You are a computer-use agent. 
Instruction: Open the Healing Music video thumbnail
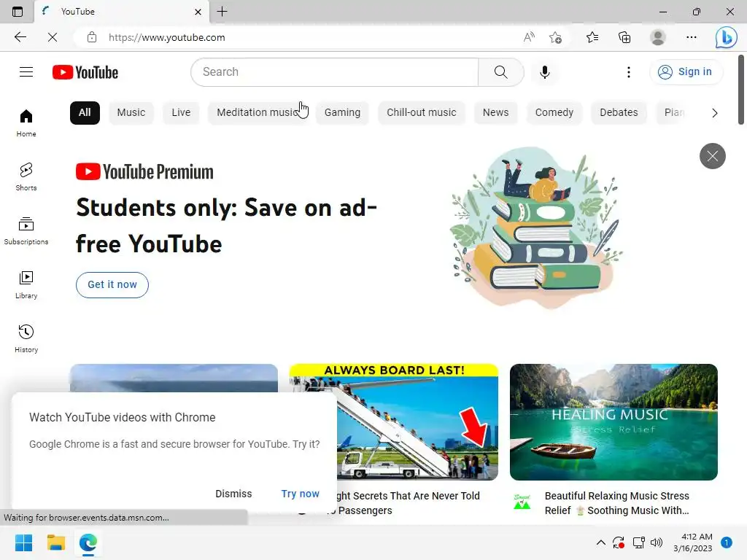coord(614,422)
